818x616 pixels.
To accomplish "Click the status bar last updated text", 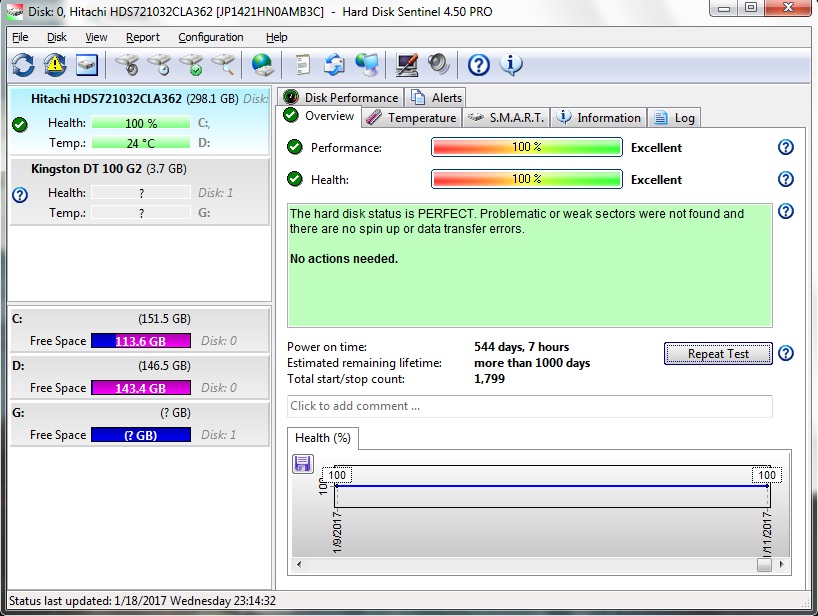I will click(142, 601).
